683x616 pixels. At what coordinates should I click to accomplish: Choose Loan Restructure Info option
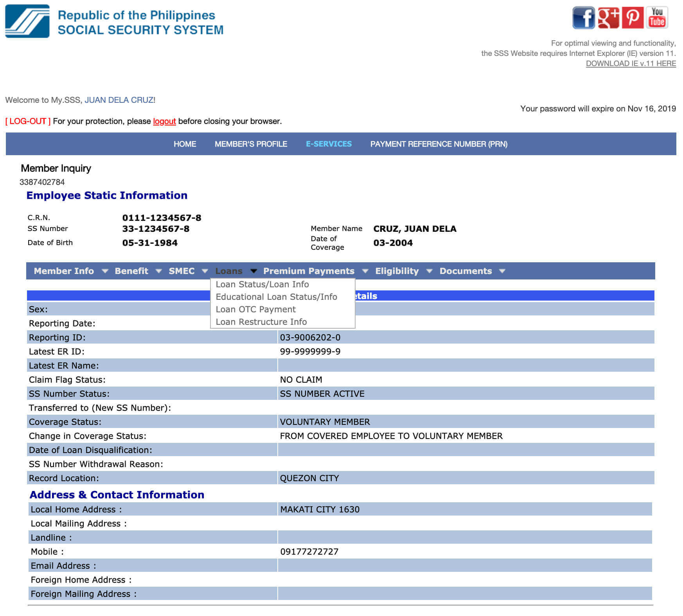(x=261, y=322)
